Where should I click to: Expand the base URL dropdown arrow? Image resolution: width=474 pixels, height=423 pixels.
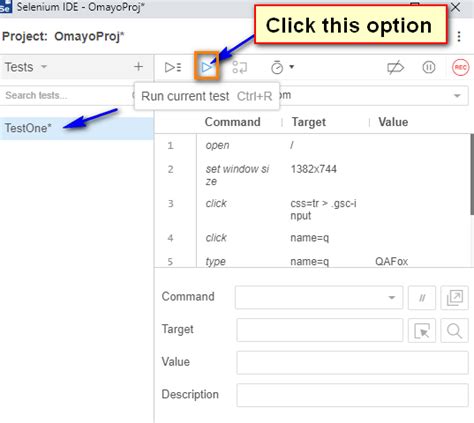tap(457, 96)
